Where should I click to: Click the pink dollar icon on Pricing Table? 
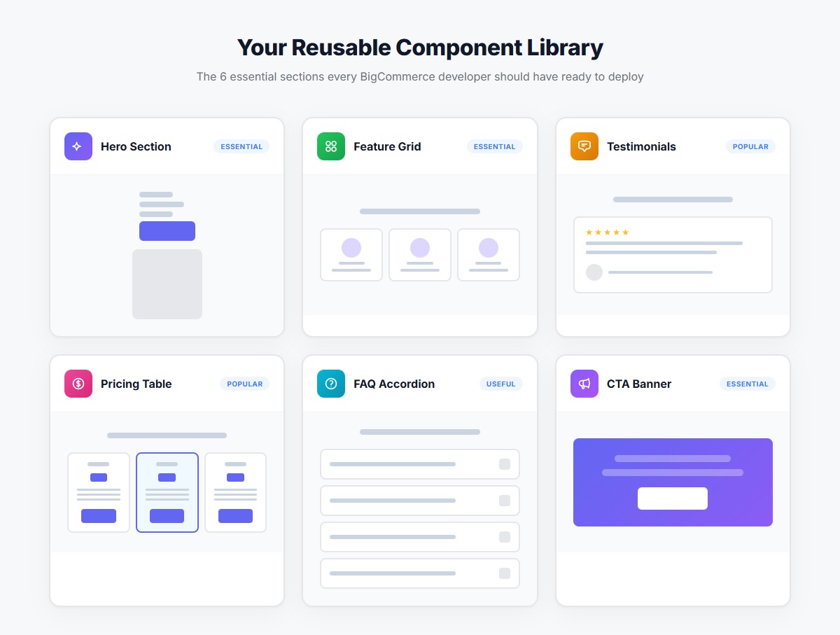coord(78,384)
